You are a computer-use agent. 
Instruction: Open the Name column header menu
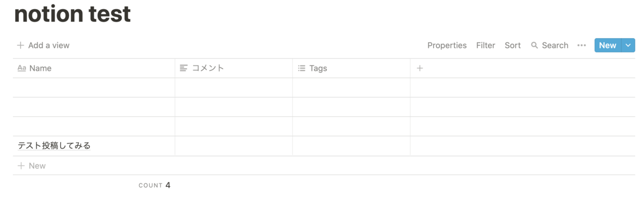[x=94, y=68]
